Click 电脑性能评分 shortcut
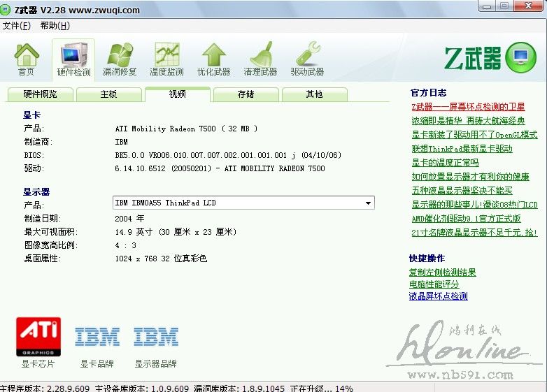This screenshot has width=547, height=392. [434, 284]
